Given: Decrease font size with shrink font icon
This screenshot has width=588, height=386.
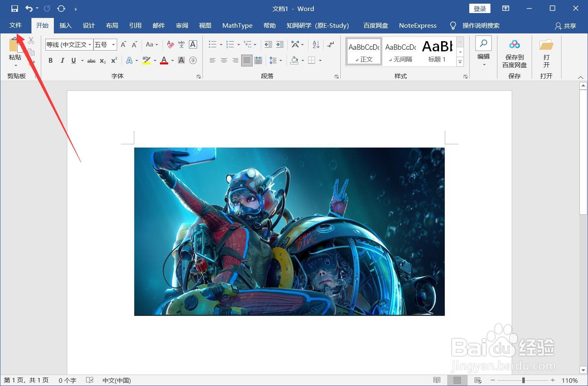Looking at the screenshot, I should coord(134,44).
